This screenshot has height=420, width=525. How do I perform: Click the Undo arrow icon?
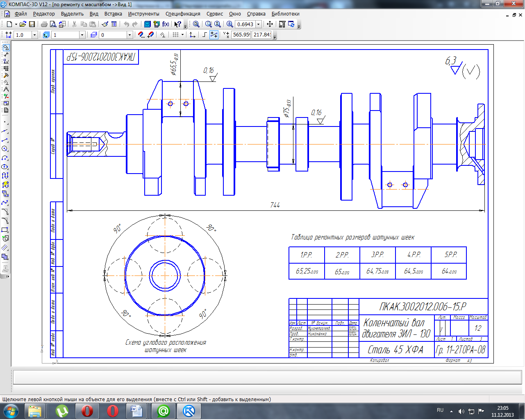[x=126, y=24]
